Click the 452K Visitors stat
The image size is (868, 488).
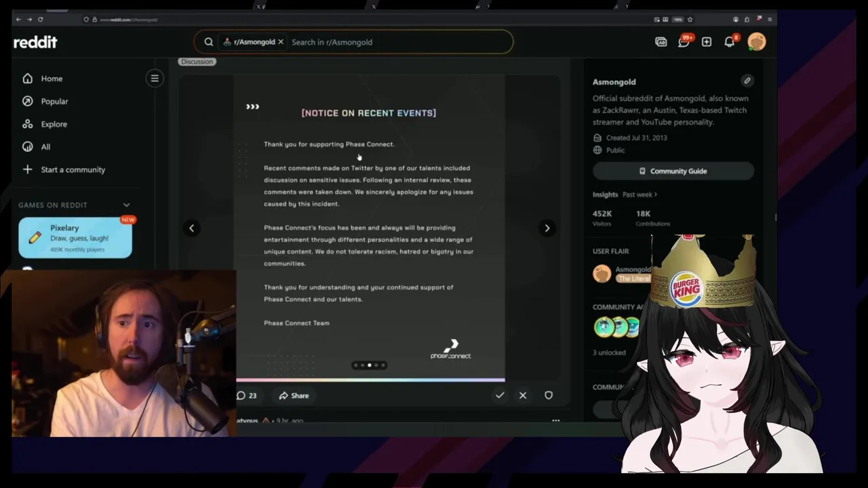pos(602,218)
